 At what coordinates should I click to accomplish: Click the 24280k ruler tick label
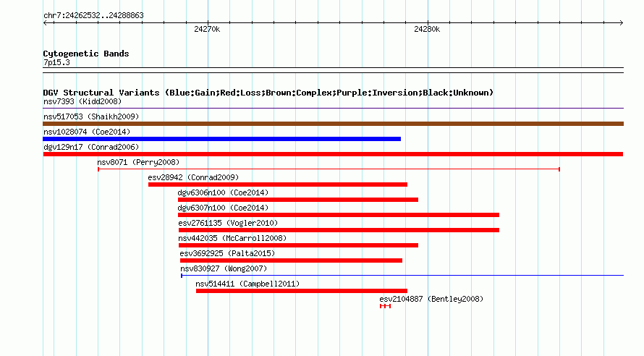click(427, 29)
